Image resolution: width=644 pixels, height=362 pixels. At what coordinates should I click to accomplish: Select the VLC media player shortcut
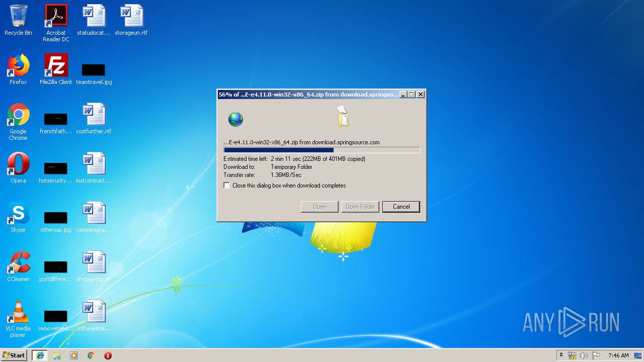pos(18,319)
